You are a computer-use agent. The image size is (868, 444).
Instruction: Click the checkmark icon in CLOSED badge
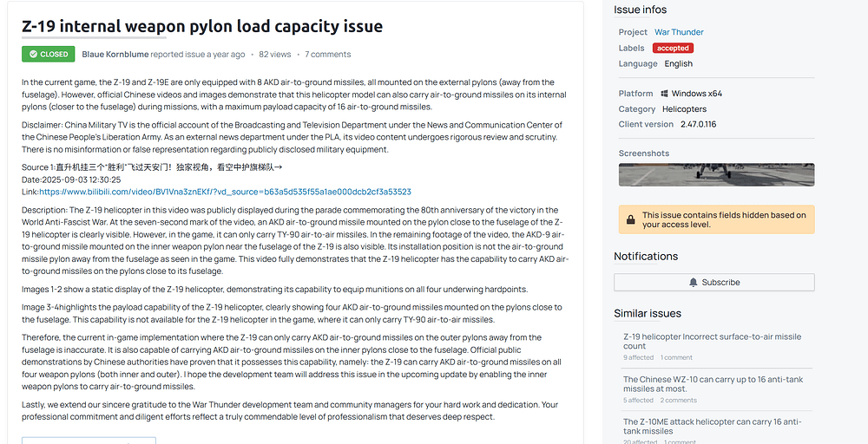pos(33,54)
